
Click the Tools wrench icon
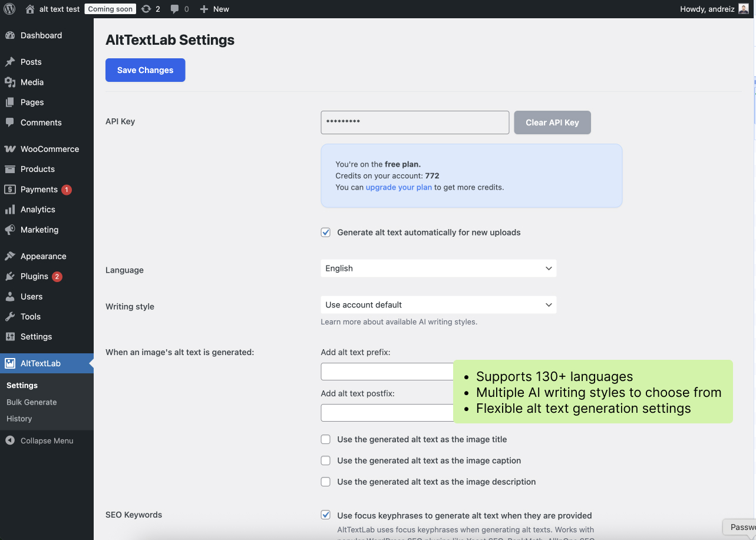pos(10,316)
